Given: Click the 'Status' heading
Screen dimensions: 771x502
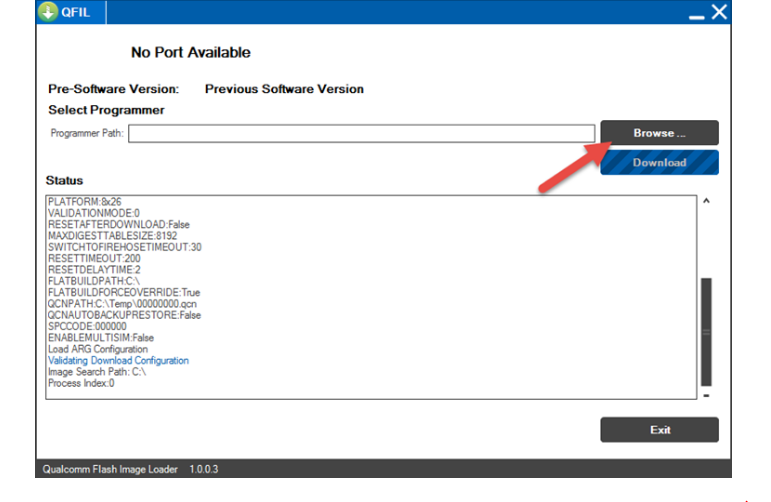Looking at the screenshot, I should pos(64,180).
